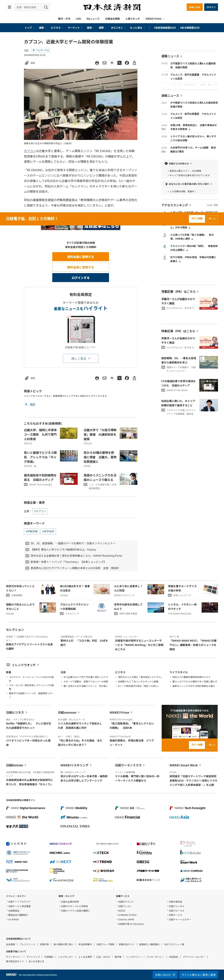This screenshot has height=980, width=224.
Task: Share on Facebook using the top share row
Action: click(127, 63)
